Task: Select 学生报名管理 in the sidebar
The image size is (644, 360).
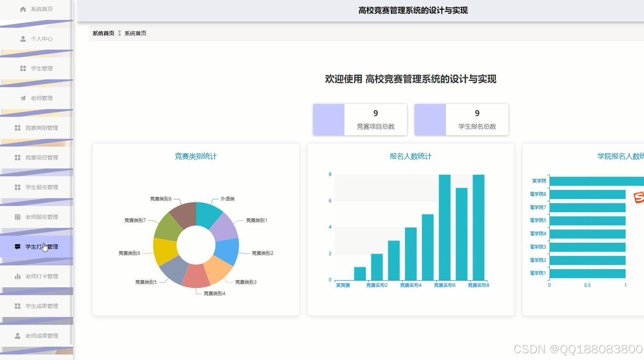Action: [41, 187]
